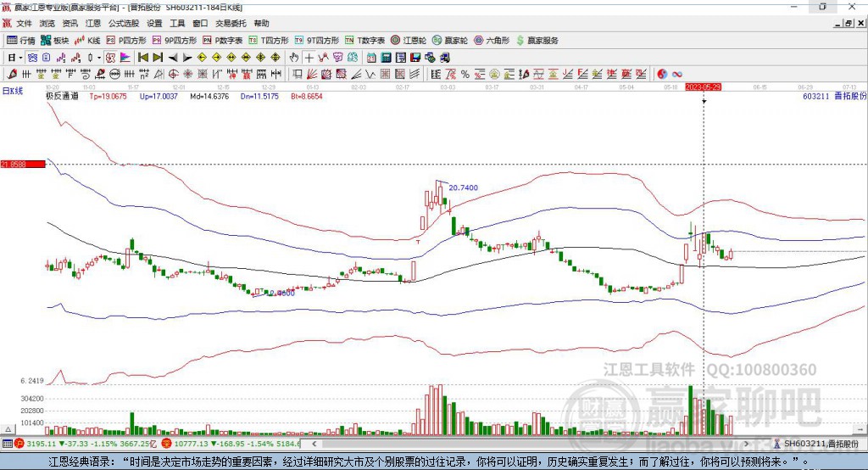This screenshot has height=470, width=868.
Task: Click the floppy disk save icon
Action: [x=415, y=58]
